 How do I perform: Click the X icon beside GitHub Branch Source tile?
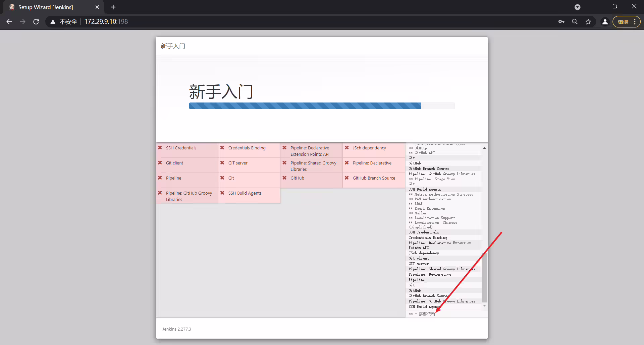[347, 178]
